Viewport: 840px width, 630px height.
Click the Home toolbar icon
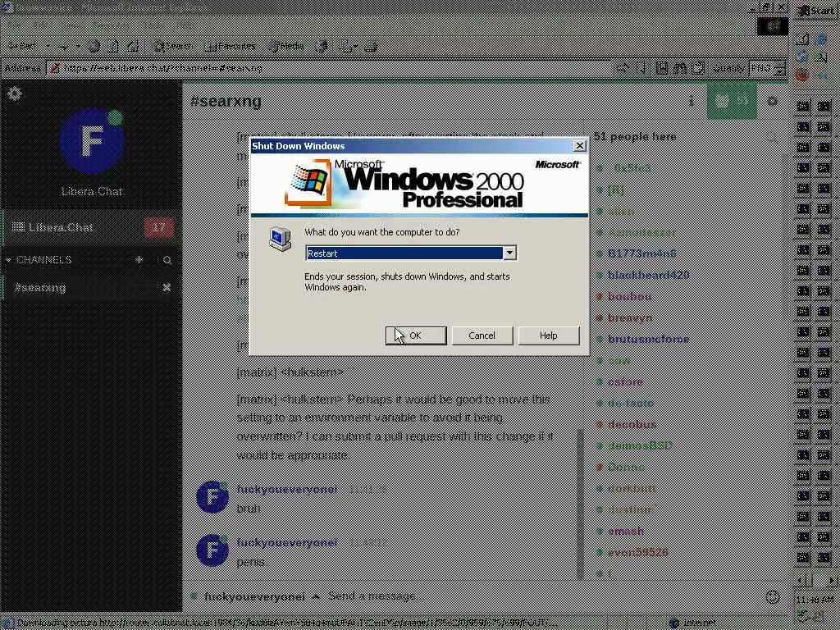[132, 47]
